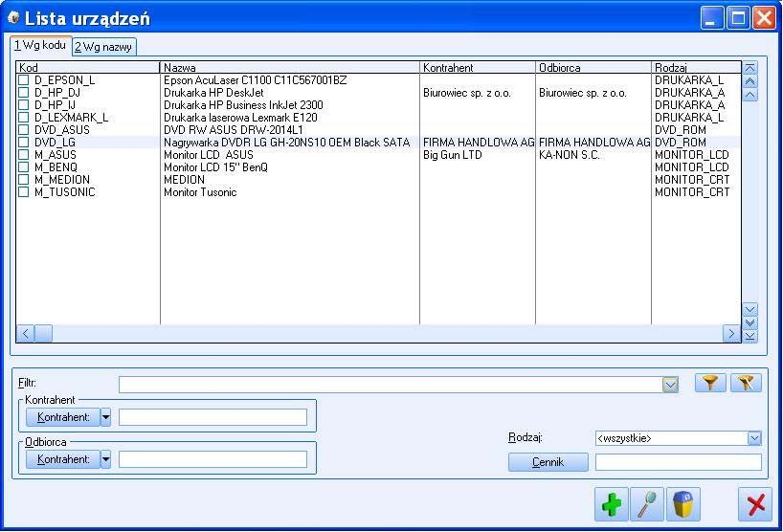
Task: Click the green plus add device icon
Action: pyautogui.click(x=612, y=504)
